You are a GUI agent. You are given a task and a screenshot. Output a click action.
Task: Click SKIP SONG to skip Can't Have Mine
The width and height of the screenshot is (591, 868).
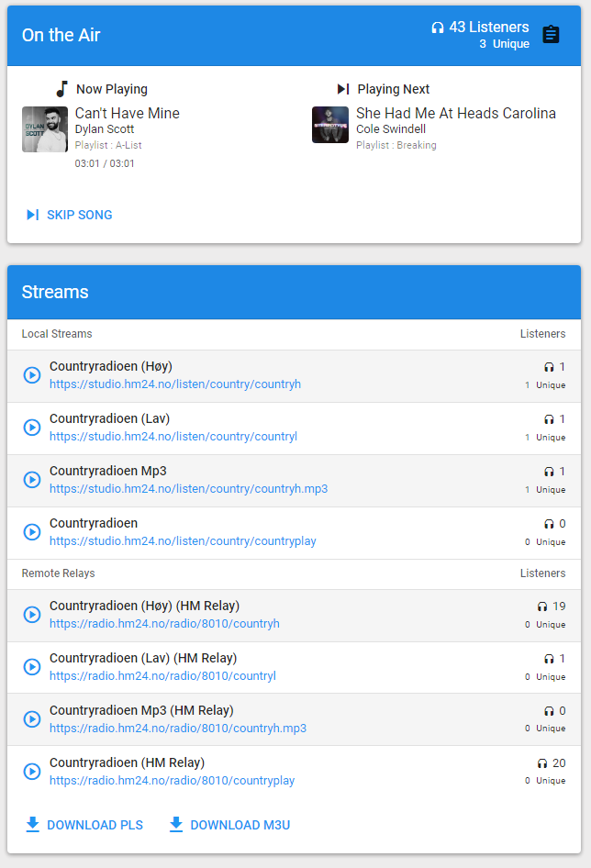[x=78, y=215]
